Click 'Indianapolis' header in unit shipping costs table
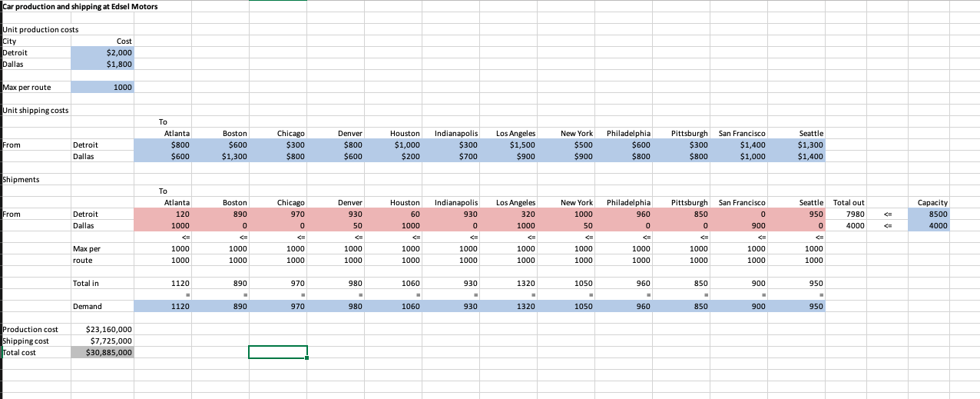This screenshot has width=980, height=399. click(x=456, y=133)
